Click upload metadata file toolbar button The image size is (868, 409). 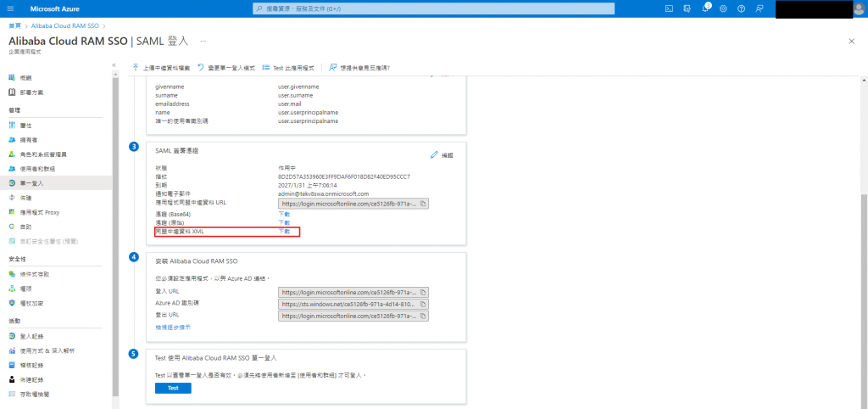pos(161,68)
